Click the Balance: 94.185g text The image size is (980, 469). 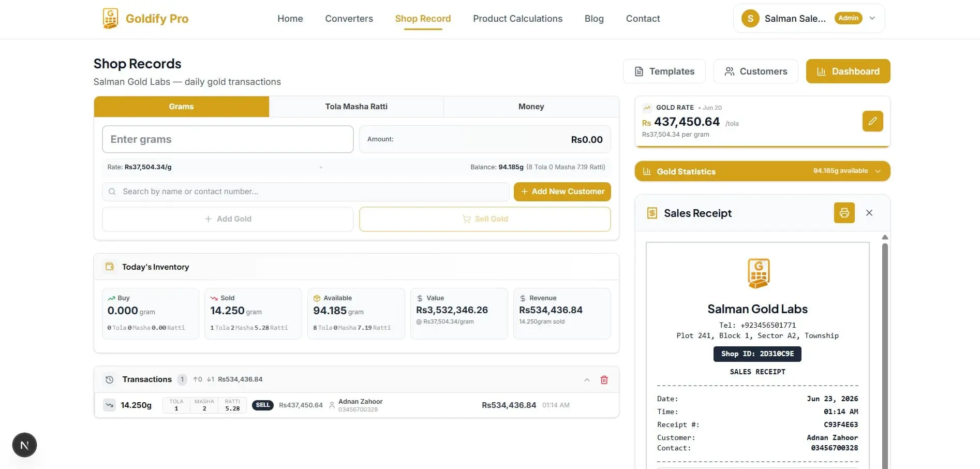497,167
